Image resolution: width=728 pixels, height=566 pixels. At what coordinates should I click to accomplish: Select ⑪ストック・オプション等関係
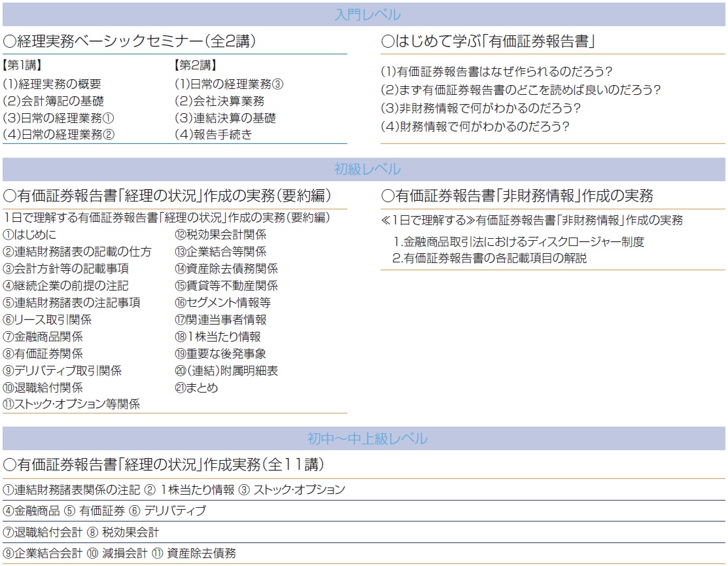tap(71, 404)
